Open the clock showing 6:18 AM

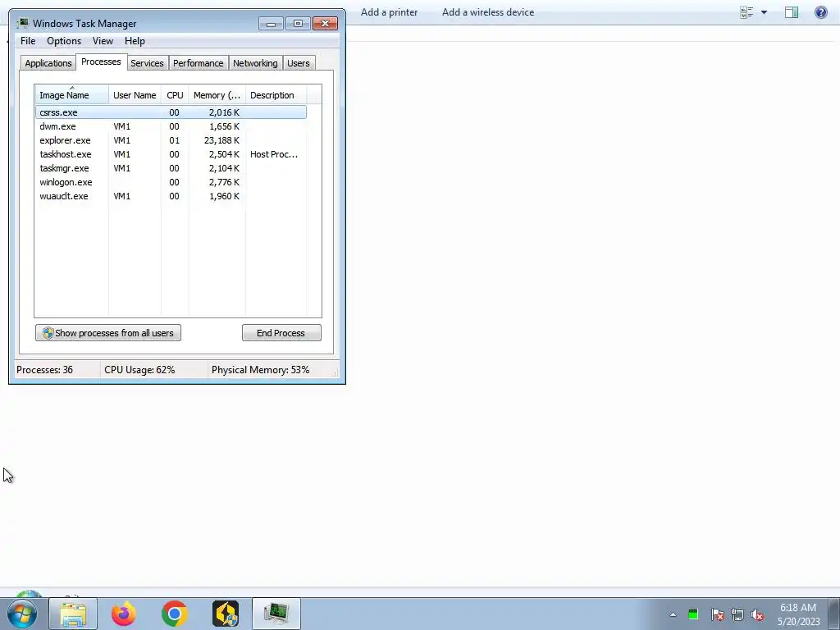tap(798, 608)
